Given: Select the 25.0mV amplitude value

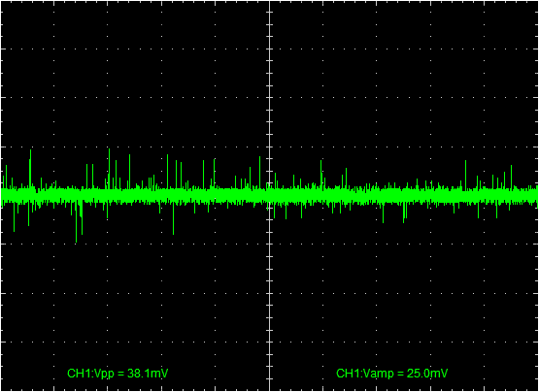Looking at the screenshot, I should click(x=427, y=374).
